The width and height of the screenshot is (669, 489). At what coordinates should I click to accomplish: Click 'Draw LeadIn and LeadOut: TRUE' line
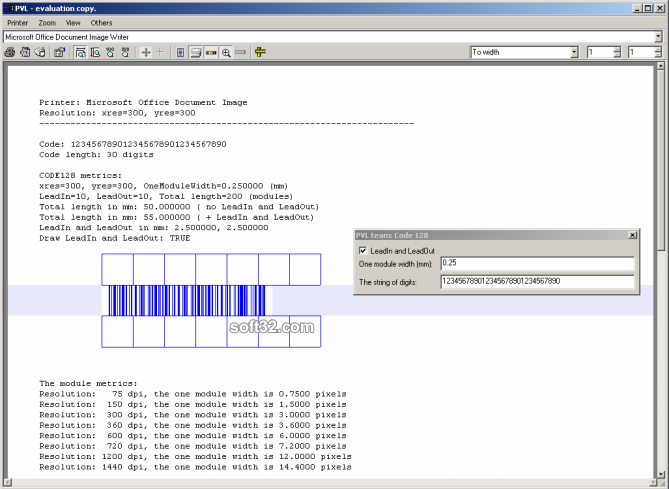(115, 238)
